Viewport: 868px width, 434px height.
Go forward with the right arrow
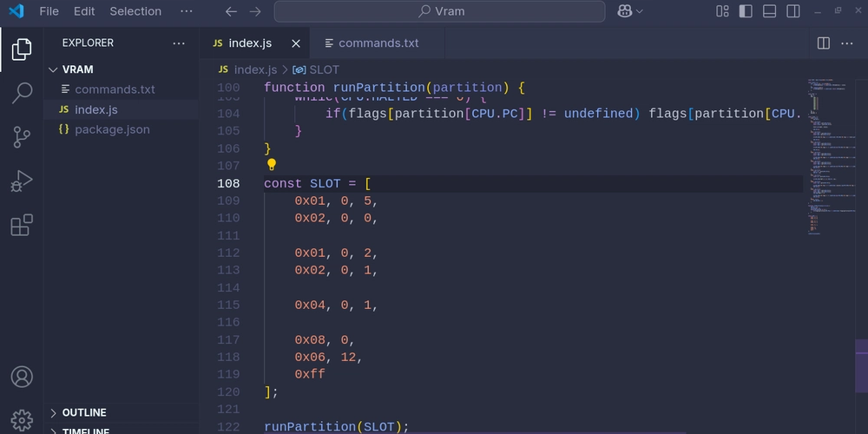(x=254, y=11)
